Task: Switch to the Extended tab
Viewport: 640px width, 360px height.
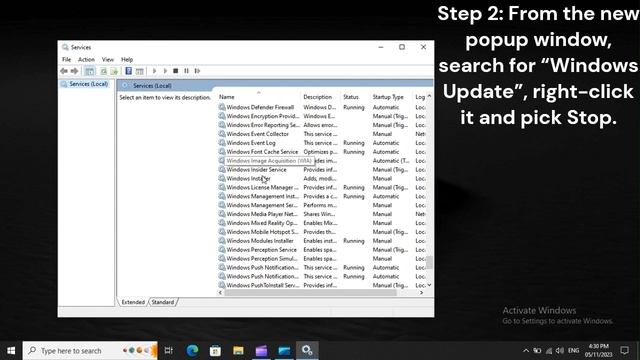Action: 133,302
